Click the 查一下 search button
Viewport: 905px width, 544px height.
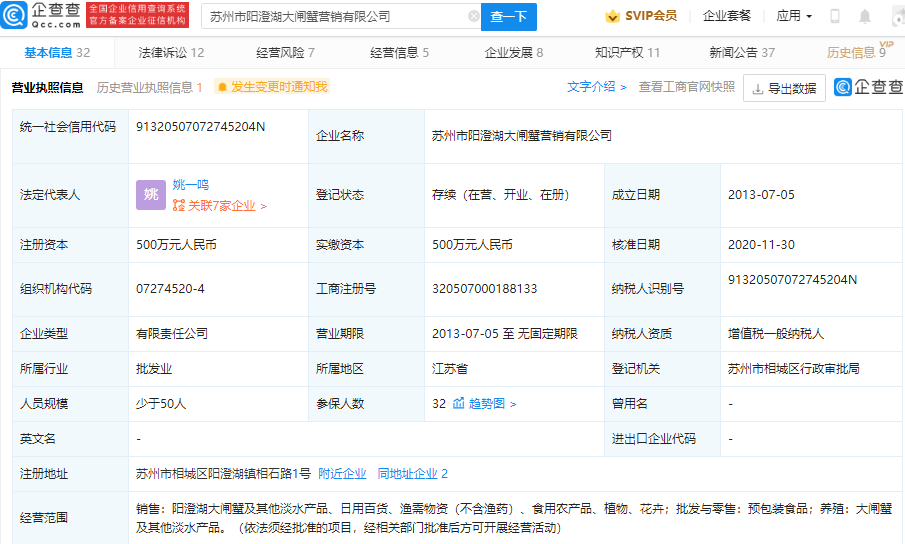pyautogui.click(x=508, y=17)
